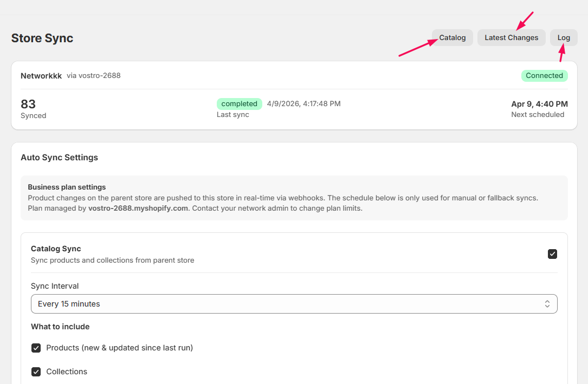Image resolution: width=588 pixels, height=384 pixels.
Task: Click the last sync timestamp 4/9/2026
Action: click(303, 104)
